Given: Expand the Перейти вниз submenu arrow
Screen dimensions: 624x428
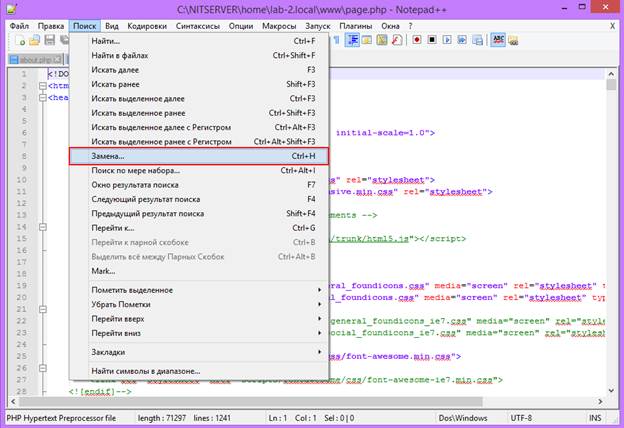Looking at the screenshot, I should coord(319,333).
